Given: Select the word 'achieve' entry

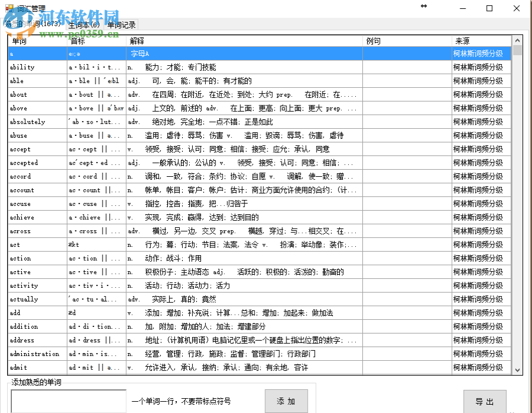Looking at the screenshot, I should coord(36,217).
